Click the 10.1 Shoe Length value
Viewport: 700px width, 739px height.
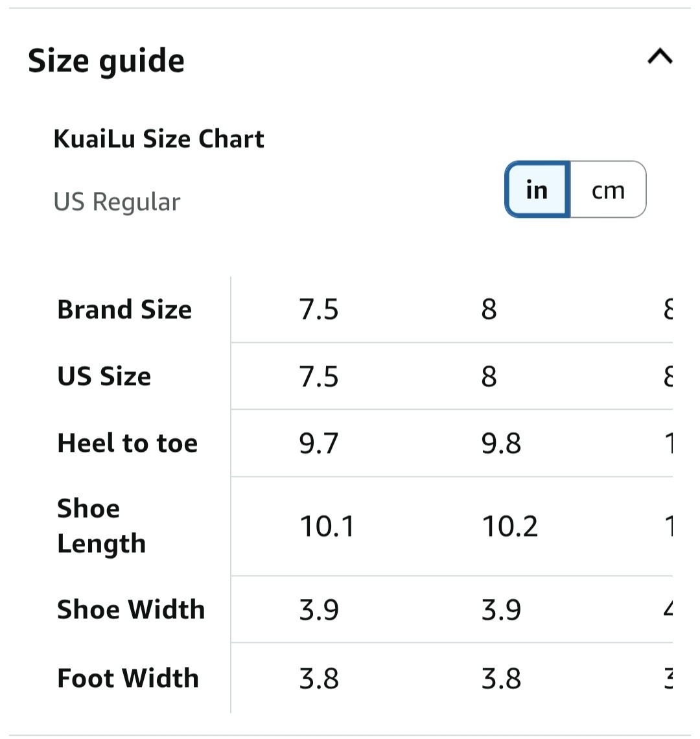[327, 526]
